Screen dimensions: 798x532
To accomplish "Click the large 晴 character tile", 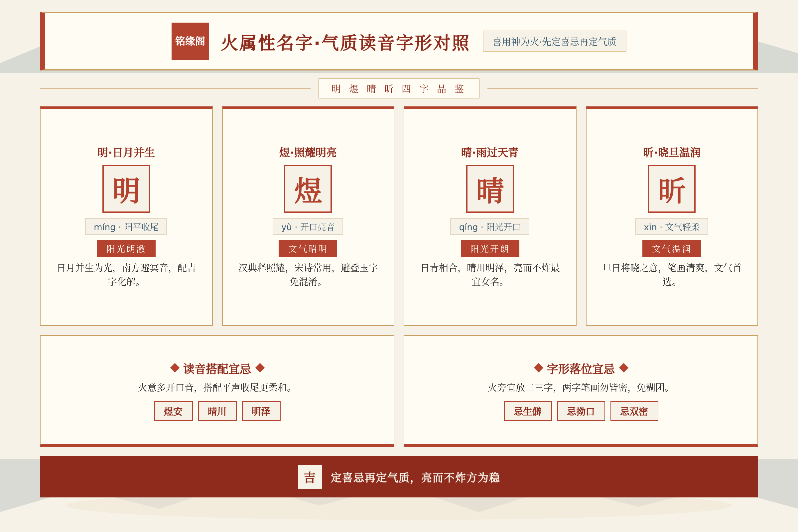I will tap(490, 189).
